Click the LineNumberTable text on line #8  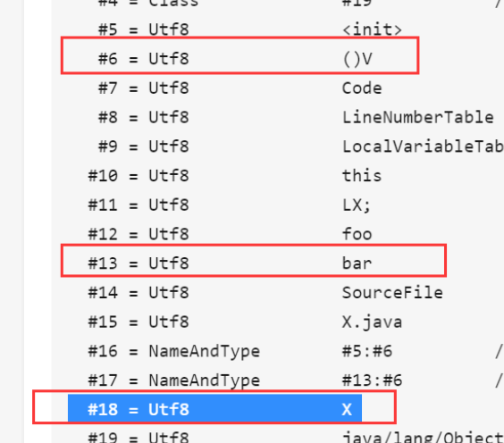coord(417,117)
